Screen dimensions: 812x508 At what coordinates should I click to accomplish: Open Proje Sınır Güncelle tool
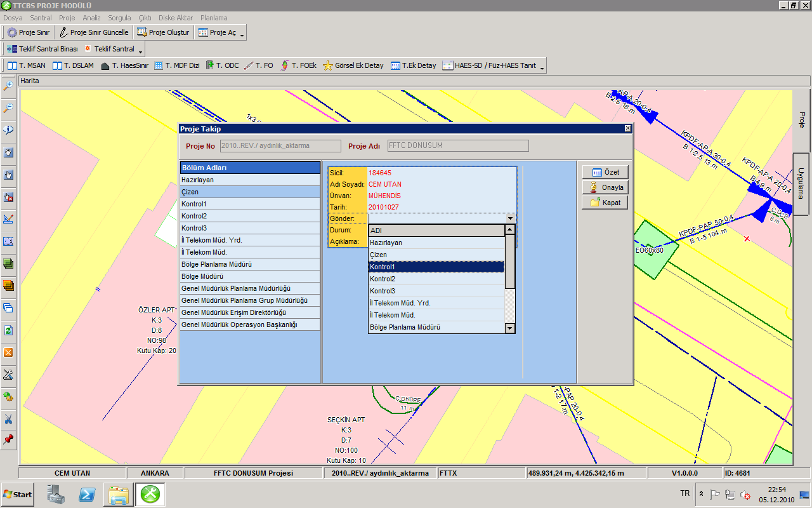click(94, 32)
